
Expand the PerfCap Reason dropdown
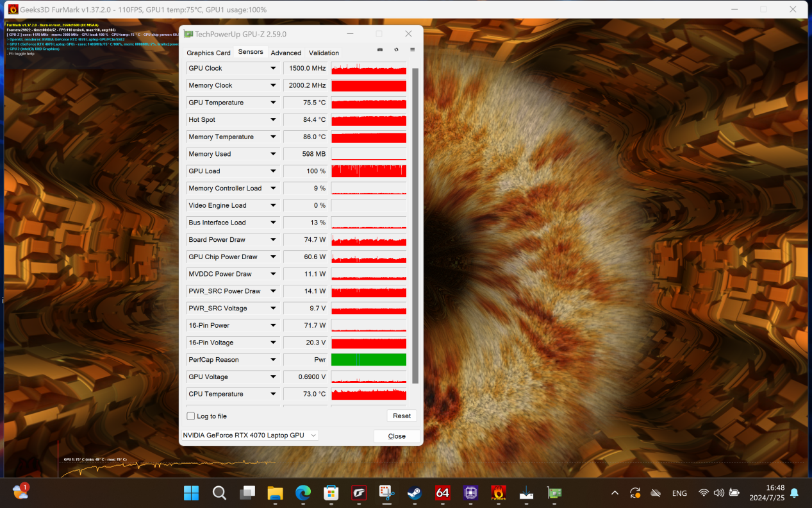[x=274, y=360]
